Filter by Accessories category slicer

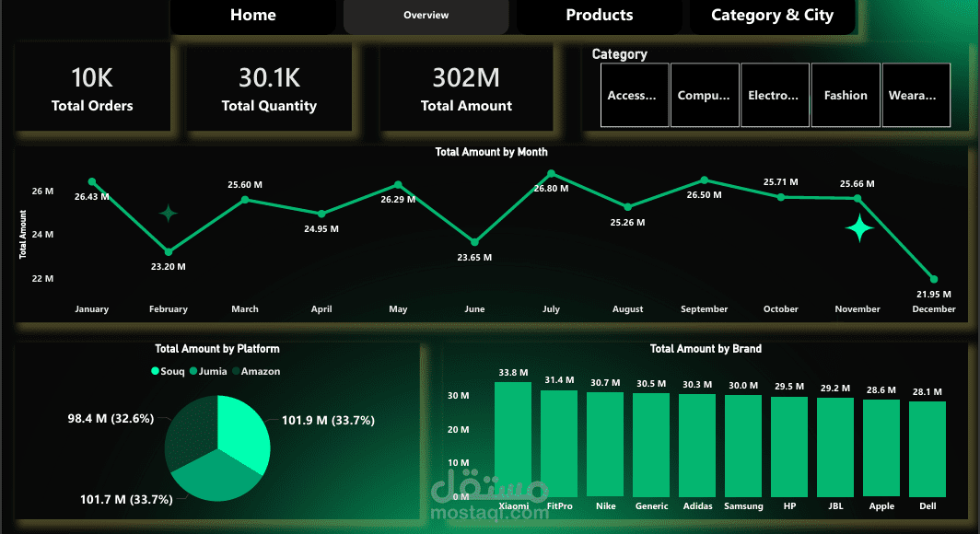635,95
